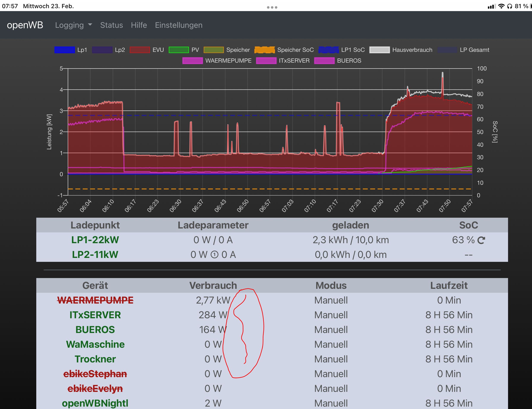532x409 pixels.
Task: Click the phase count icon on LP2
Action: click(x=214, y=255)
